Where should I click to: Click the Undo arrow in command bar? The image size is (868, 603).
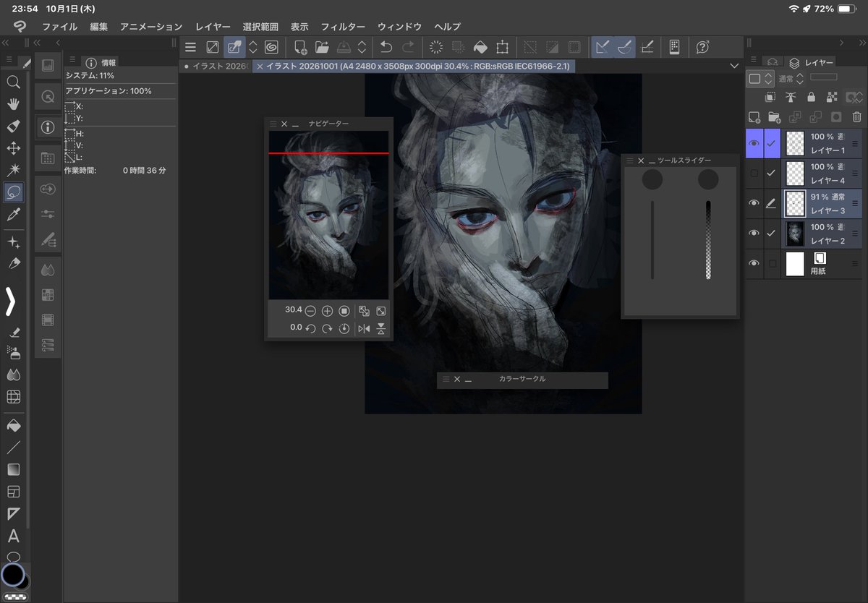pos(386,47)
